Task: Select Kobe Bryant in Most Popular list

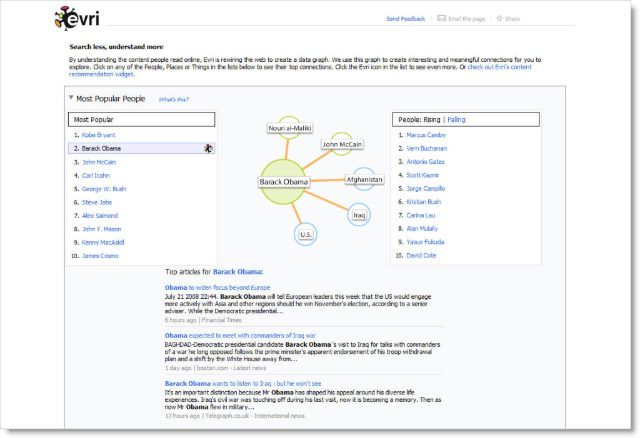Action: tap(98, 135)
